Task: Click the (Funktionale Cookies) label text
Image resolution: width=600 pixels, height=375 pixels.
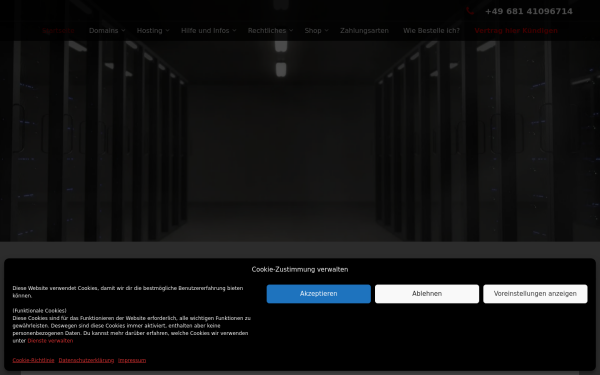Action: [x=39, y=311]
